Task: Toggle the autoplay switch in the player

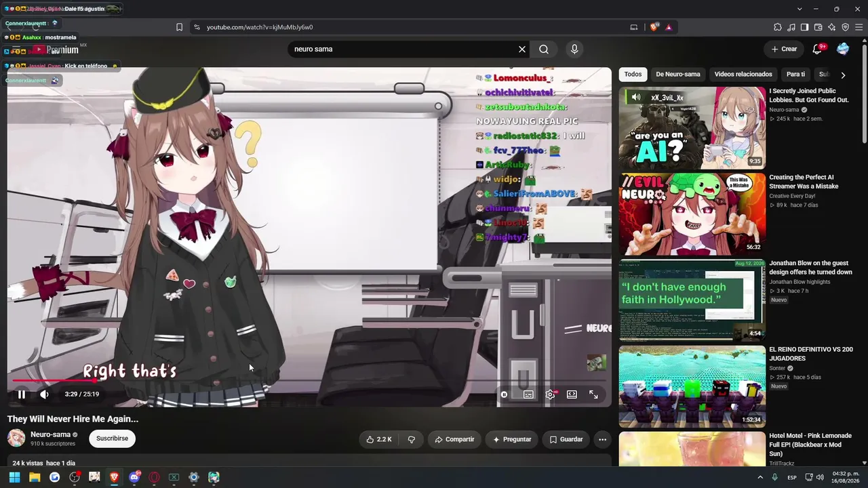Action: click(x=504, y=394)
